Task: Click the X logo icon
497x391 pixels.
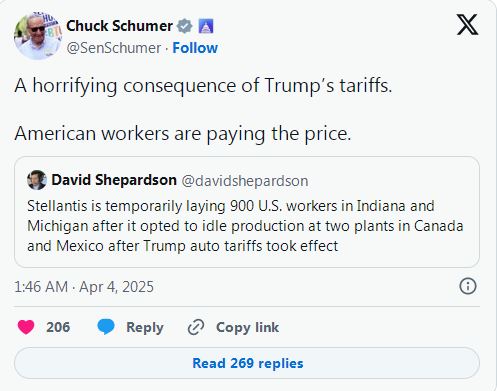Action: pyautogui.click(x=467, y=25)
